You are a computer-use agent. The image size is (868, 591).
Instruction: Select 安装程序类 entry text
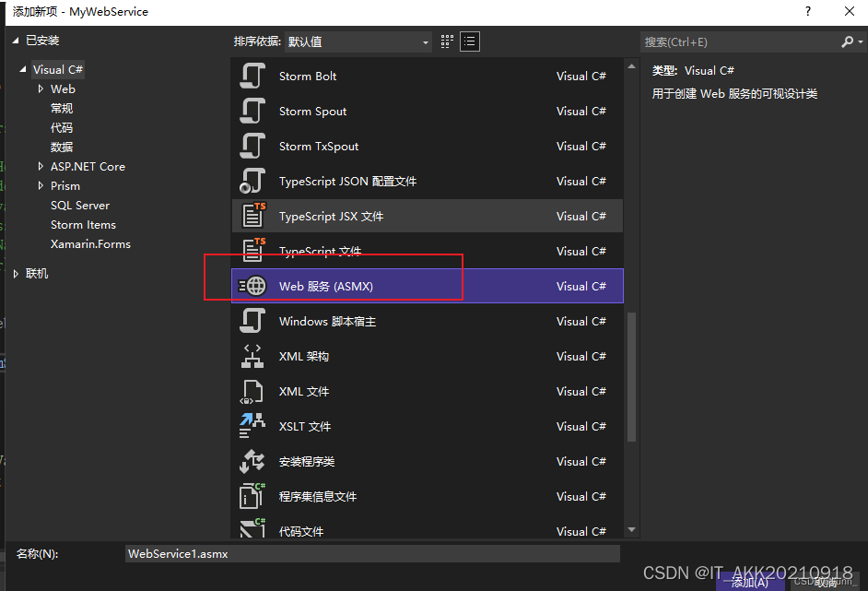point(307,461)
